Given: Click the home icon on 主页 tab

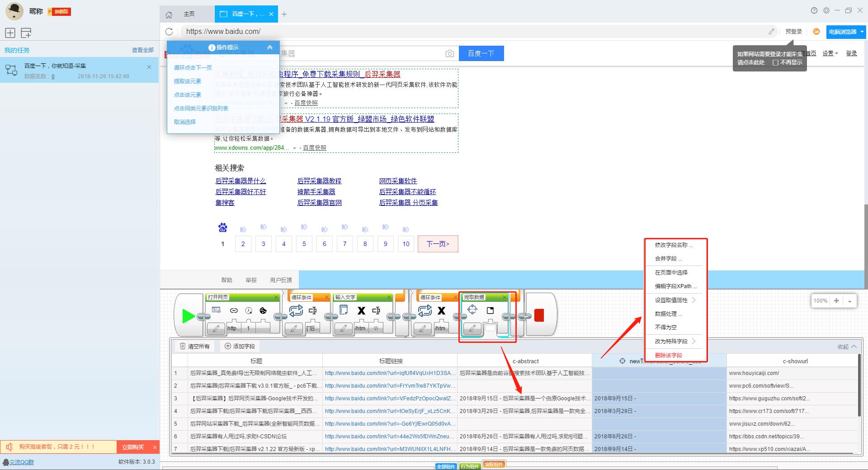Looking at the screenshot, I should coord(169,14).
